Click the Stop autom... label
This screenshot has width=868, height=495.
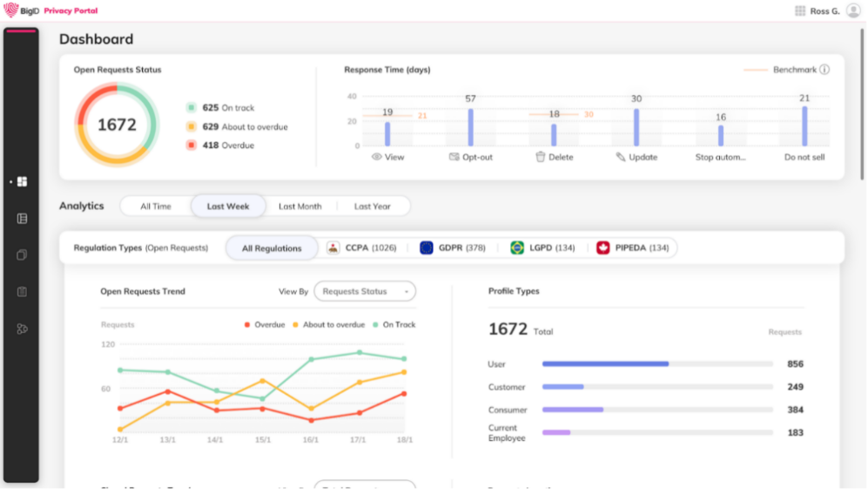pyautogui.click(x=720, y=158)
